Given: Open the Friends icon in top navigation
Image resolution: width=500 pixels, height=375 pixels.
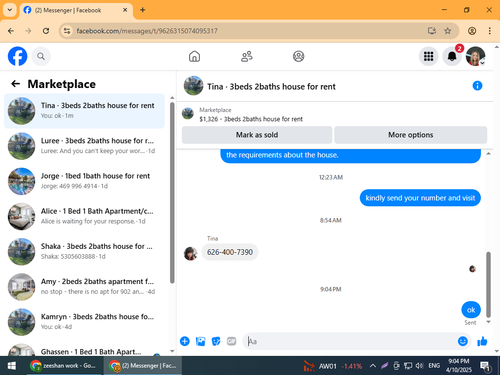Looking at the screenshot, I should tap(247, 56).
